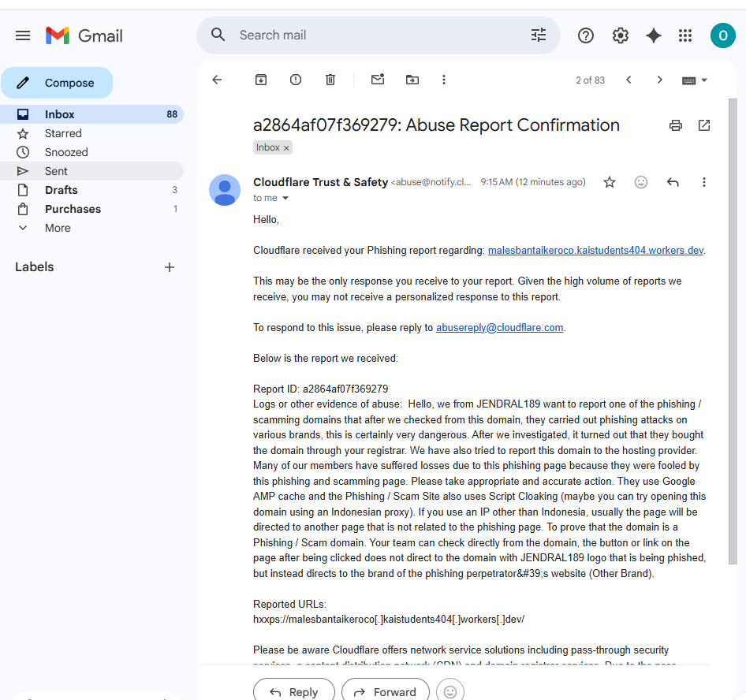
Task: Open the Google apps grid
Action: pyautogui.click(x=685, y=35)
